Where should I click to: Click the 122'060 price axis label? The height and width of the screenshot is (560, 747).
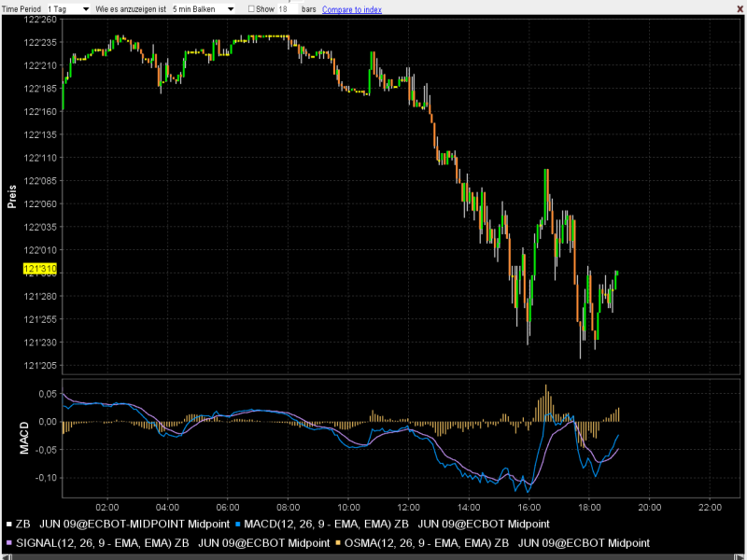(x=40, y=204)
